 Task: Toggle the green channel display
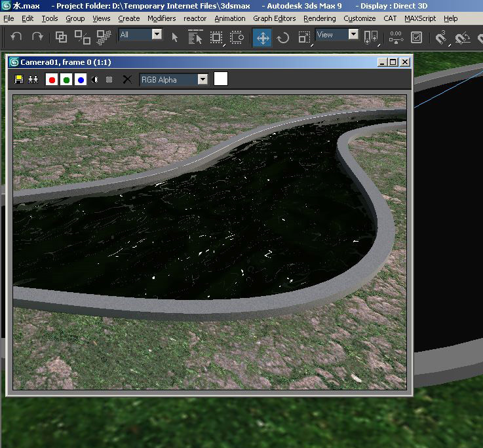(x=66, y=80)
